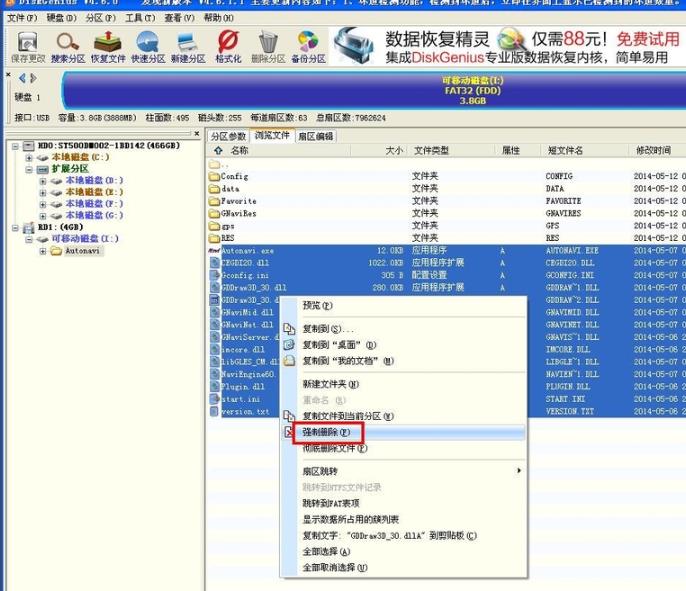Select the GNaviRes folder row
Image resolution: width=686 pixels, height=591 pixels.
(447, 213)
